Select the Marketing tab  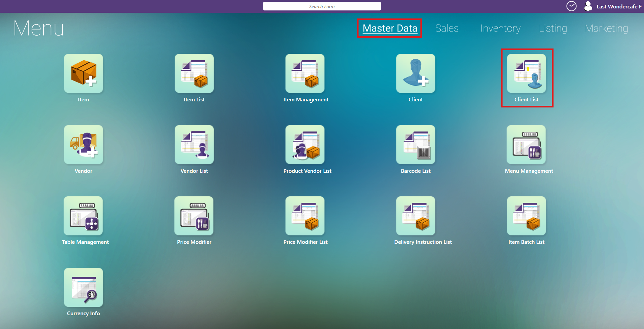(x=606, y=28)
